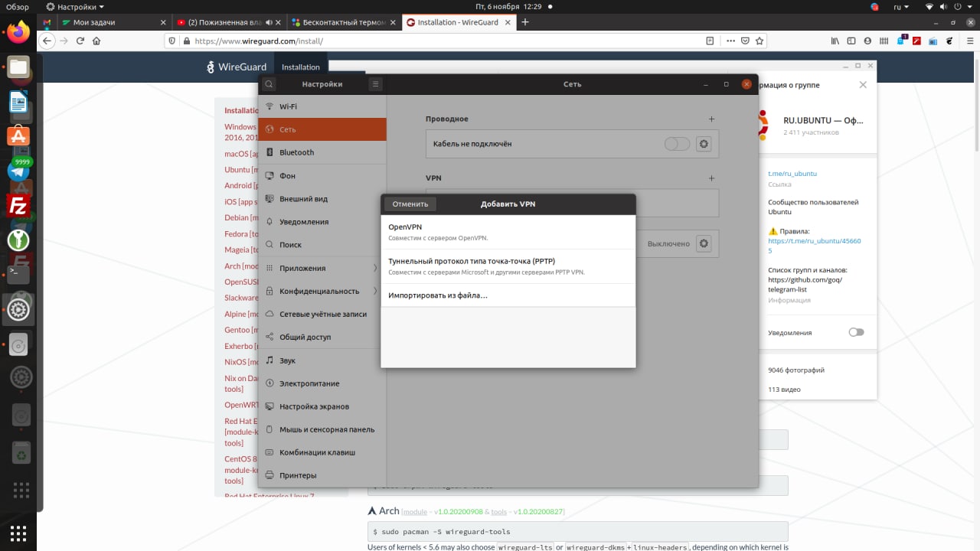The height and width of the screenshot is (551, 980).
Task: Open the Bluetooth settings section
Action: (322, 152)
